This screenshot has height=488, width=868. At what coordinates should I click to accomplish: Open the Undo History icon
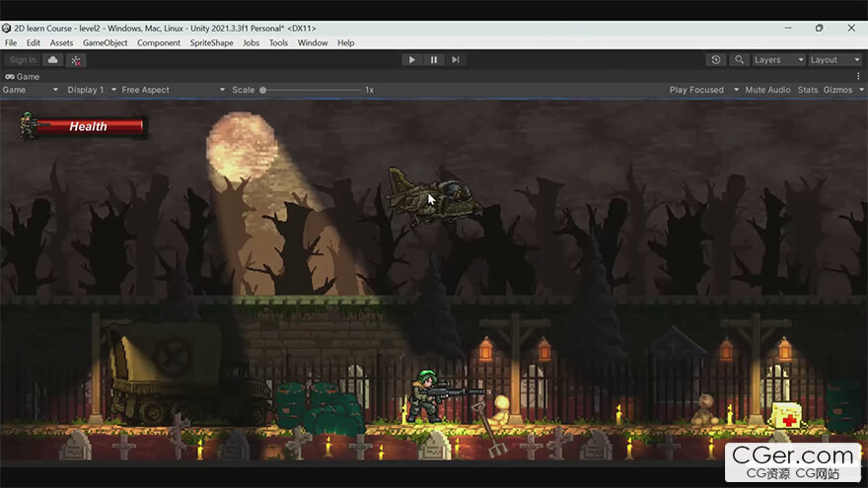point(716,60)
